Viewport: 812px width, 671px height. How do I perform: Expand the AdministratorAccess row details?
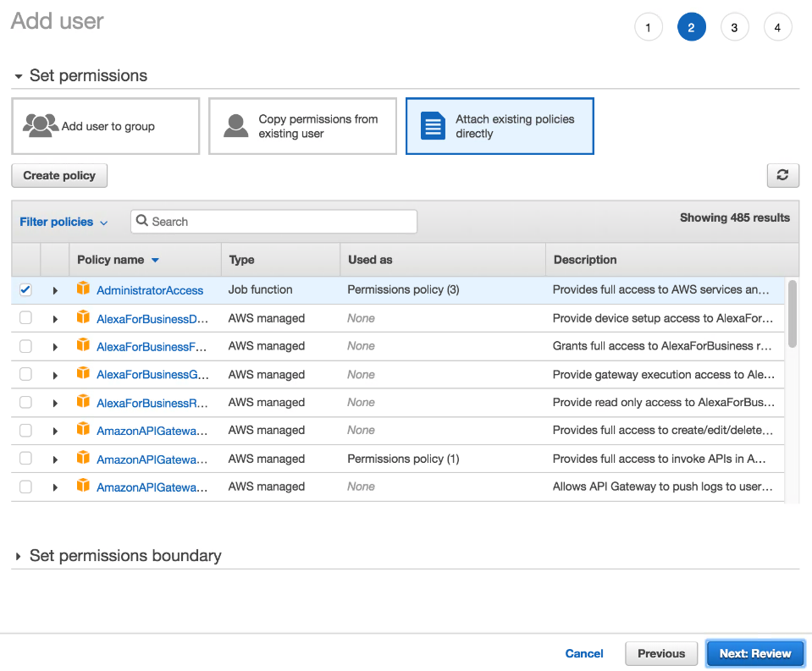point(55,291)
